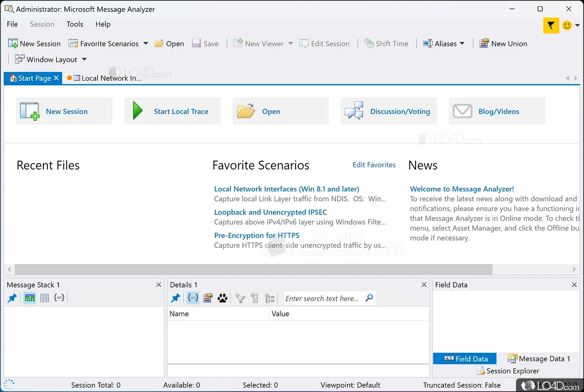Open the Tools menu
The height and width of the screenshot is (392, 584).
click(x=75, y=24)
